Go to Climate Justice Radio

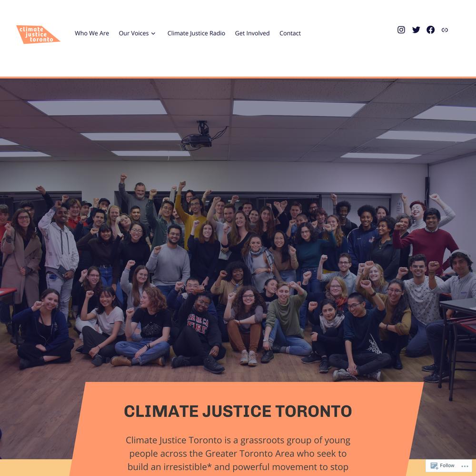click(x=196, y=33)
